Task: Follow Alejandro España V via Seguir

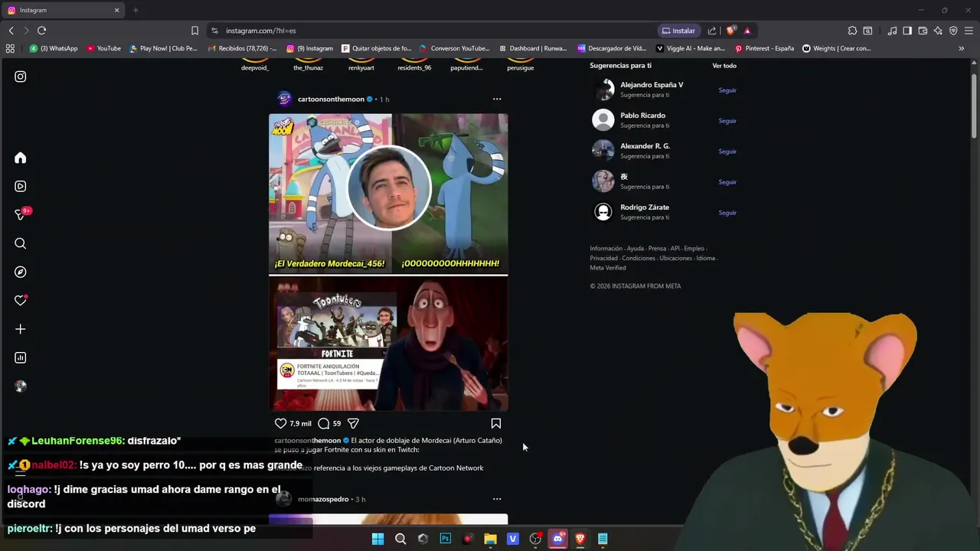Action: click(727, 90)
